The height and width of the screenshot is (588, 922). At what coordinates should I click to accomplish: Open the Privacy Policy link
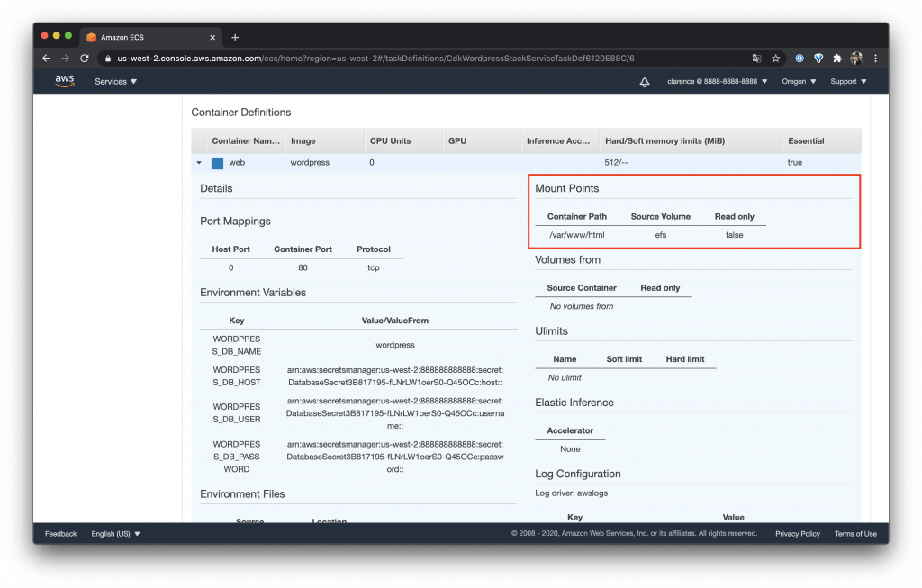point(798,534)
